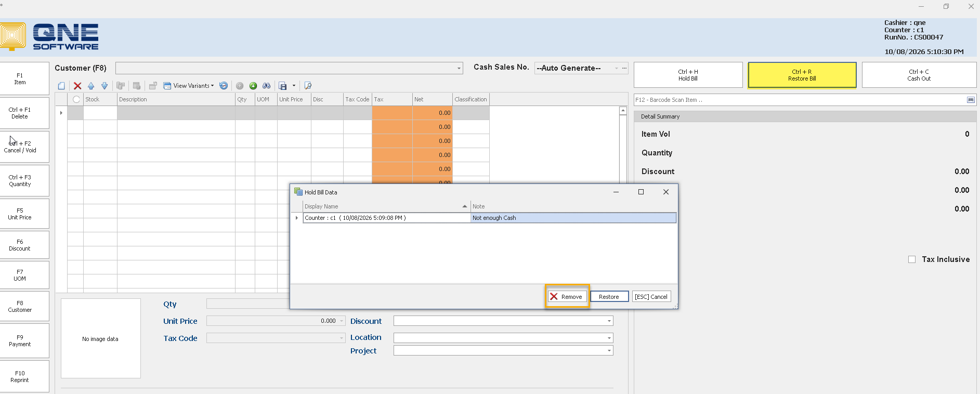Viewport: 980px width, 394px height.
Task: Click the grey circular up-arrow icon
Action: 240,86
